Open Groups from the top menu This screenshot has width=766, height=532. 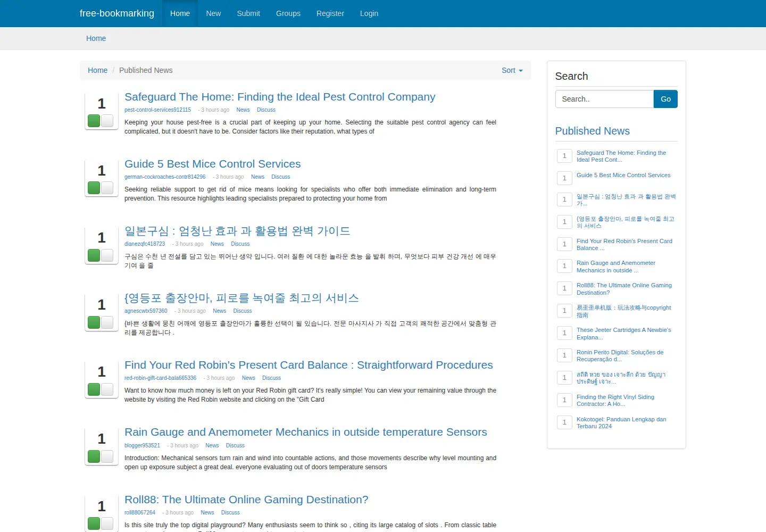(288, 13)
